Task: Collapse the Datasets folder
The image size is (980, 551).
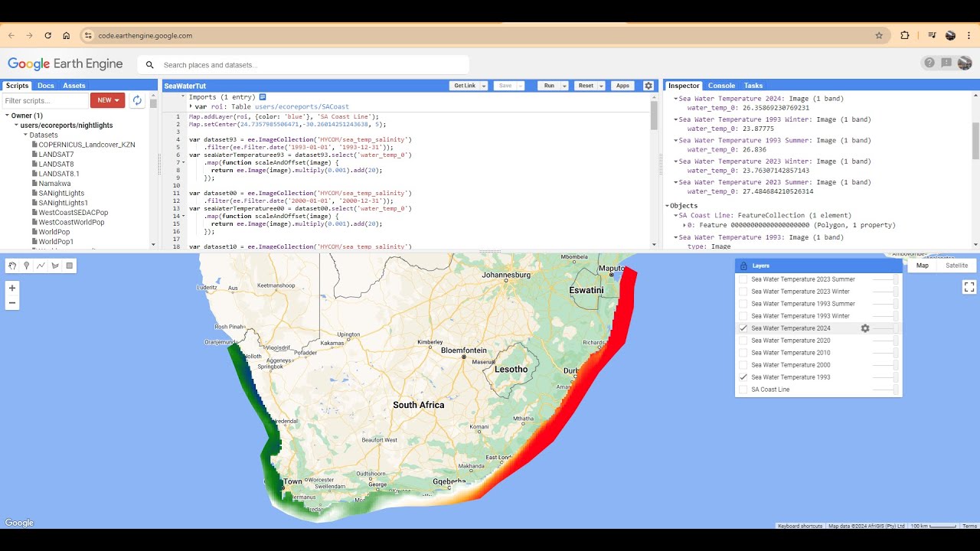Action: pos(25,135)
